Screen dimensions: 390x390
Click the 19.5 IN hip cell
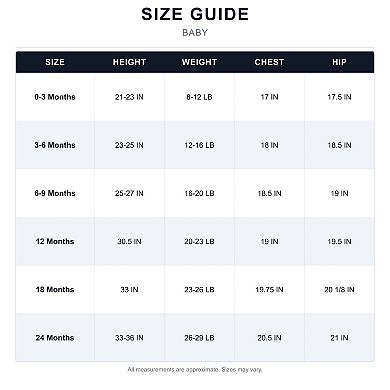point(339,241)
